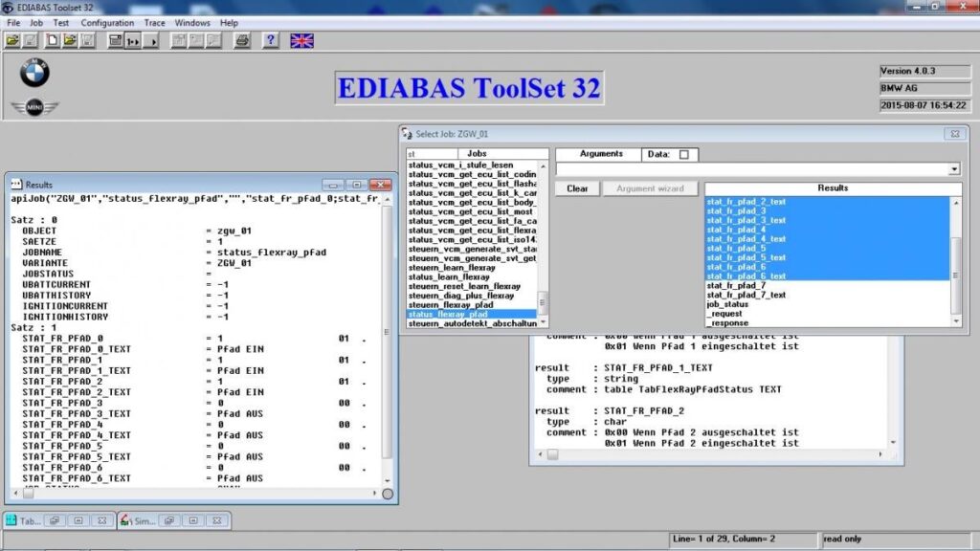Screen dimensions: 980x551
Task: Click the Jobs list vertical scrollbar
Action: [x=543, y=244]
